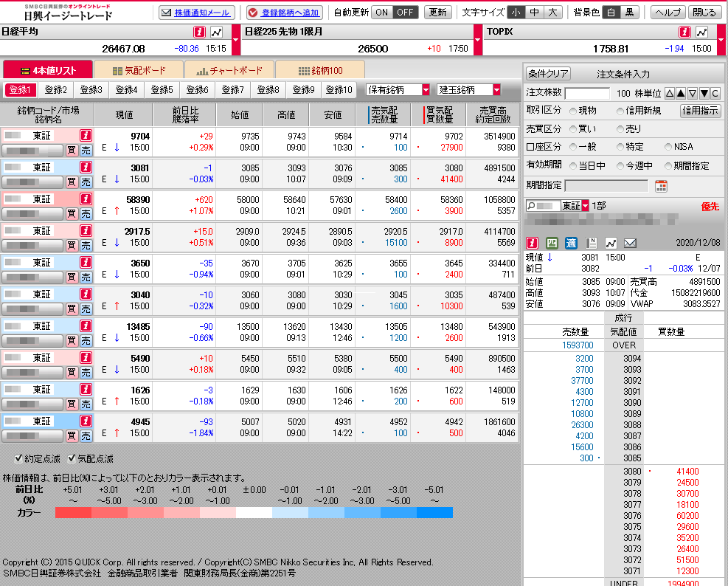Click the info icon on the 9704 row
This screenshot has height=586, width=728.
tap(86, 136)
